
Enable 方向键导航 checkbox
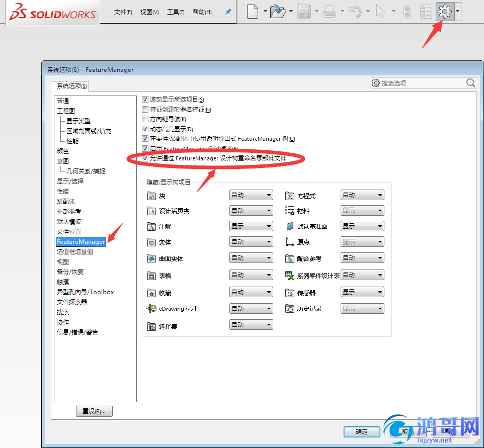tap(145, 119)
